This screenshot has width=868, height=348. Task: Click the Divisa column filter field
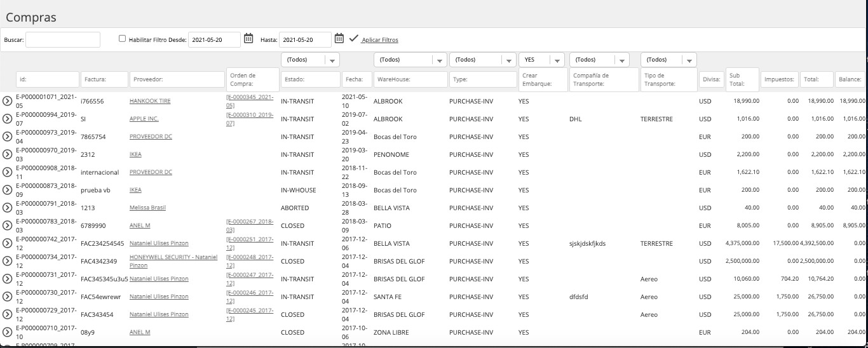pos(711,79)
